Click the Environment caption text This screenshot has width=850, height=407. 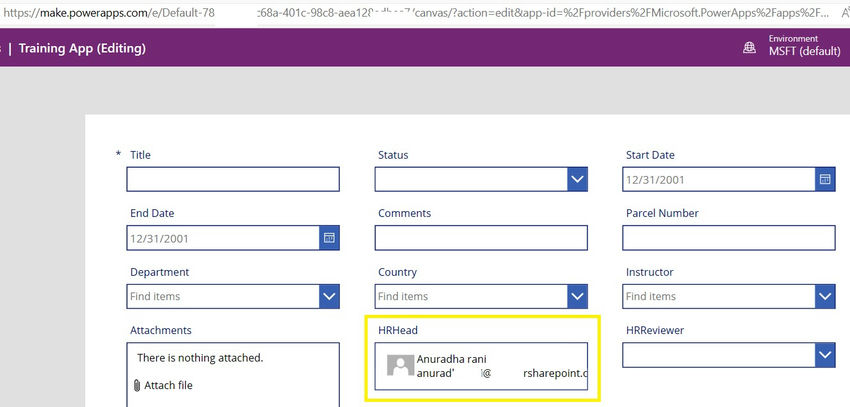[793, 38]
